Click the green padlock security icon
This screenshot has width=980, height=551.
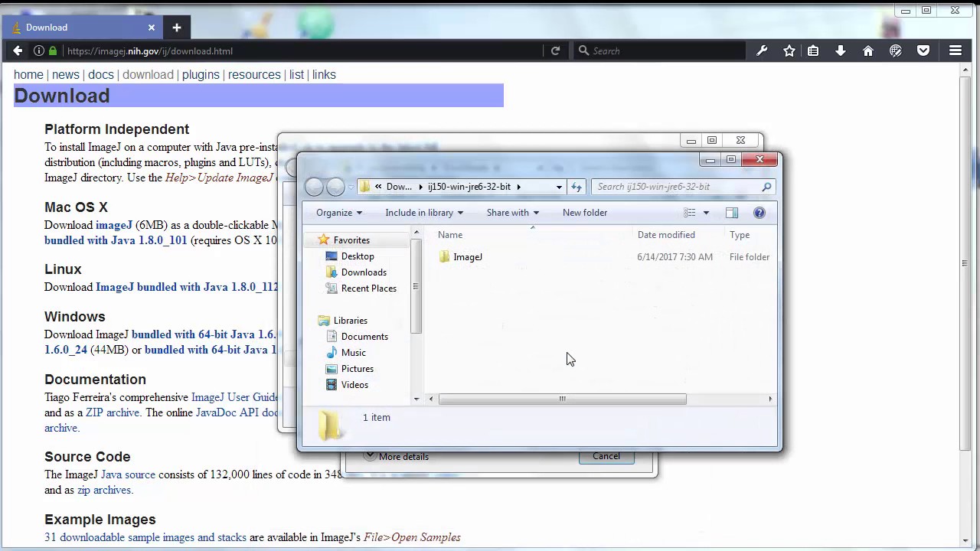pyautogui.click(x=53, y=51)
